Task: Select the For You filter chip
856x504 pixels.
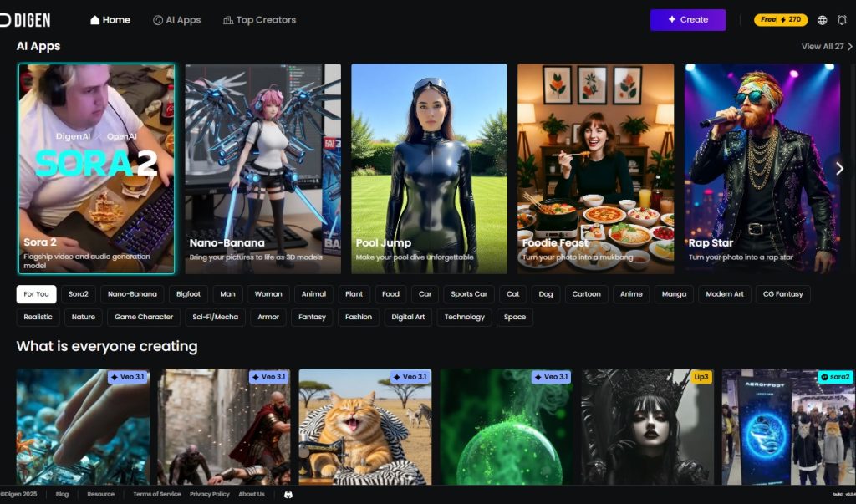Action: tap(36, 294)
